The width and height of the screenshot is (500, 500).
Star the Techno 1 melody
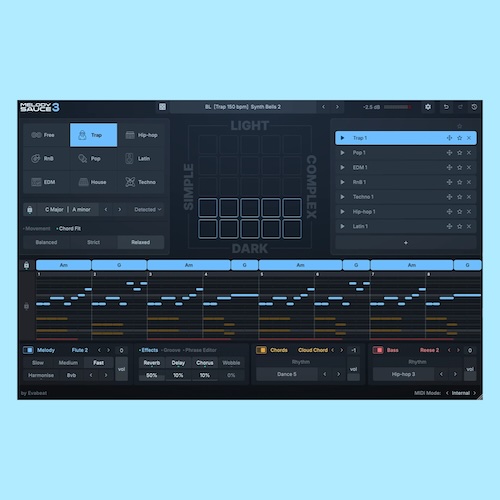[460, 197]
